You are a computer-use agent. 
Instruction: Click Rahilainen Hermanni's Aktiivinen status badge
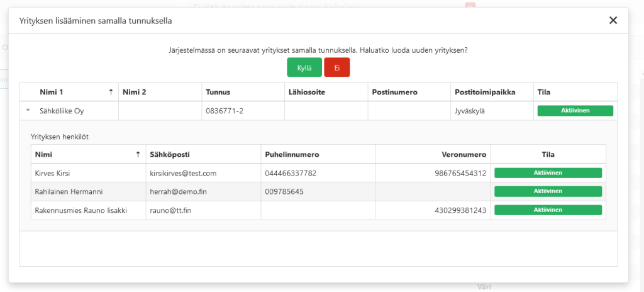pyautogui.click(x=548, y=191)
